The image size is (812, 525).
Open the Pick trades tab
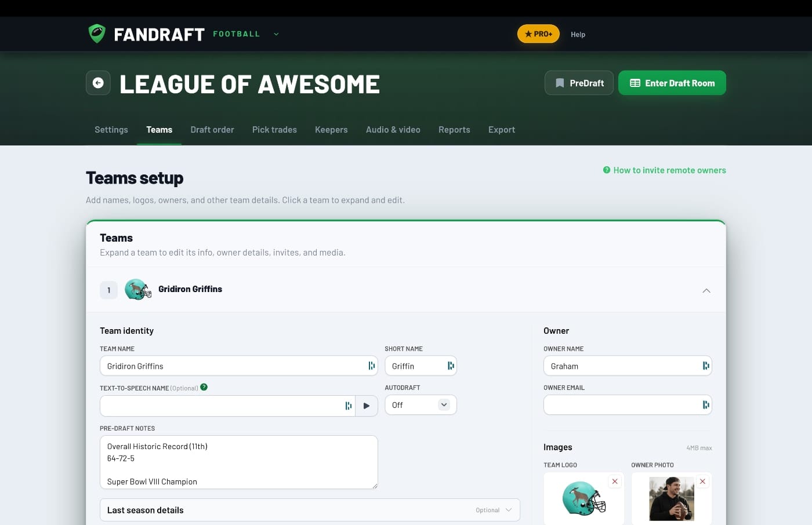point(274,130)
